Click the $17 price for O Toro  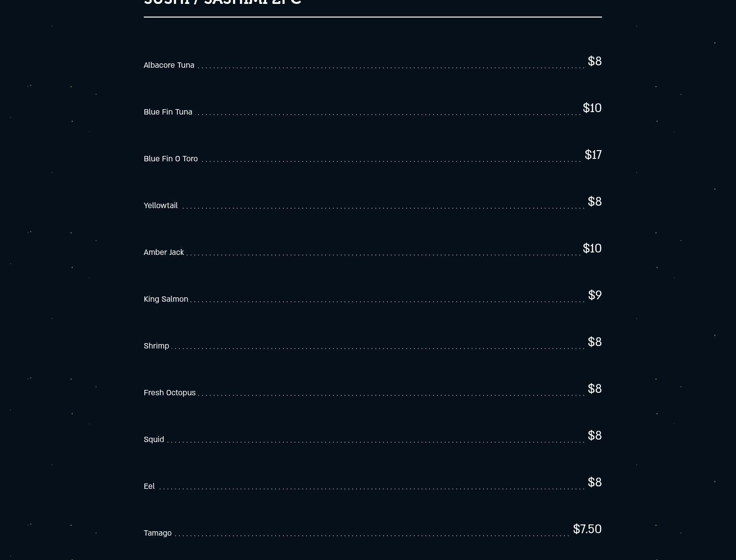593,154
